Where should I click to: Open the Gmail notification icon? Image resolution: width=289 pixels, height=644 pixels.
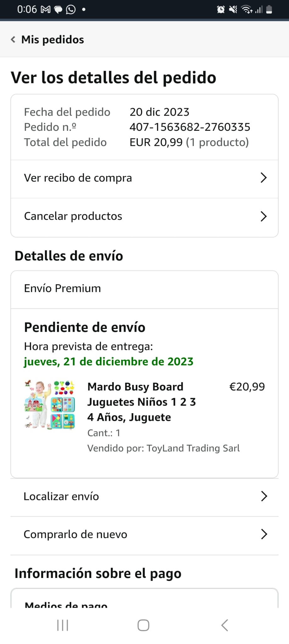(x=46, y=10)
